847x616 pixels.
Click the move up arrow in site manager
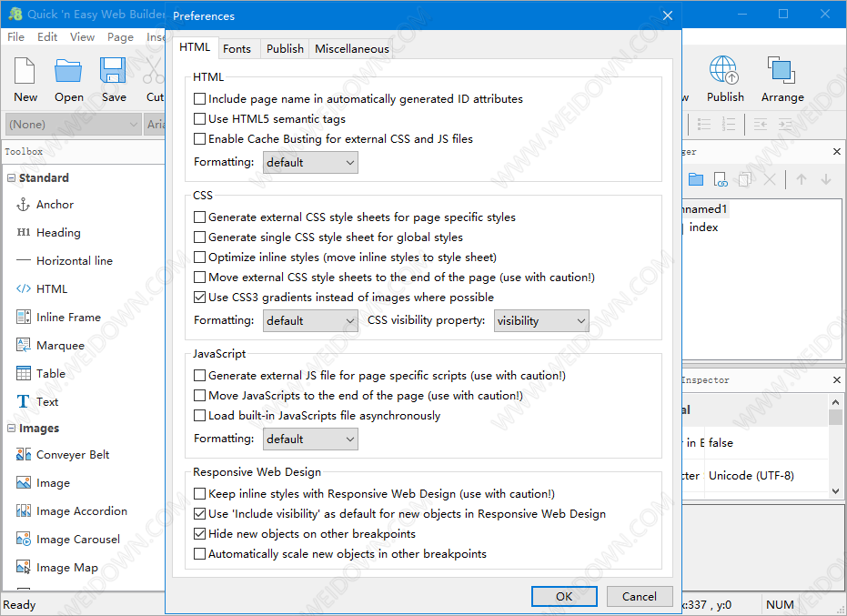(x=802, y=179)
